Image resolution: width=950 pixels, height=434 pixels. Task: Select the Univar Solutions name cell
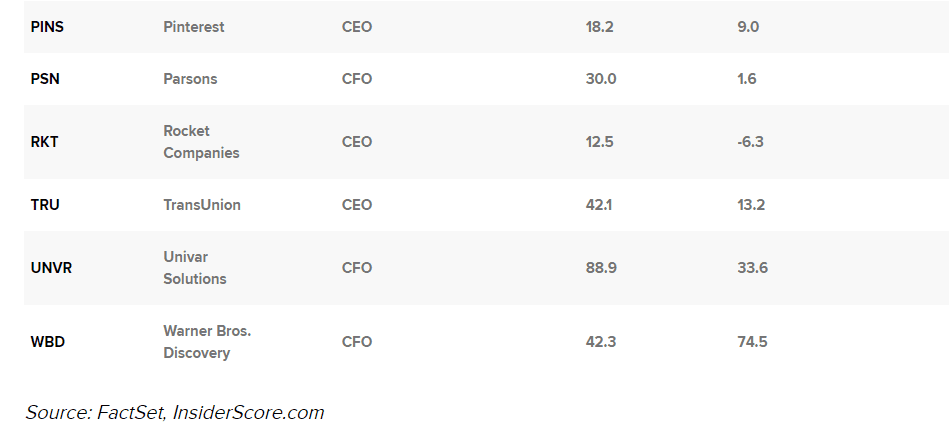tap(195, 268)
